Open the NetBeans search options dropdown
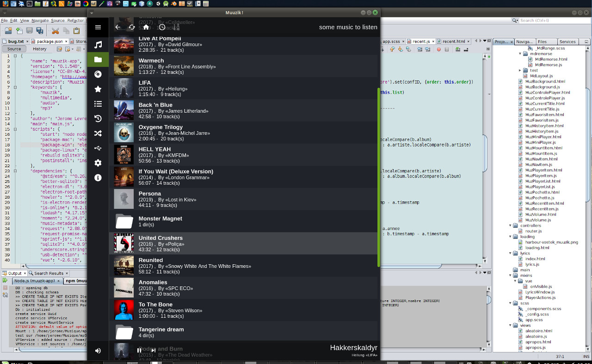Viewport: 592px width, 364px height. pos(515,20)
